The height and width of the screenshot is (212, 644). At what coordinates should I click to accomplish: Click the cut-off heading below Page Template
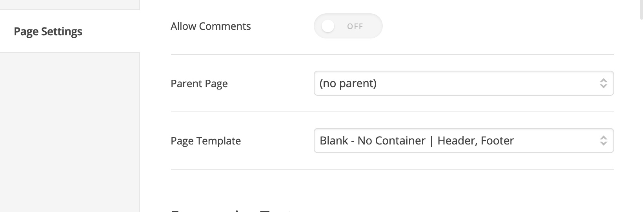[231, 210]
